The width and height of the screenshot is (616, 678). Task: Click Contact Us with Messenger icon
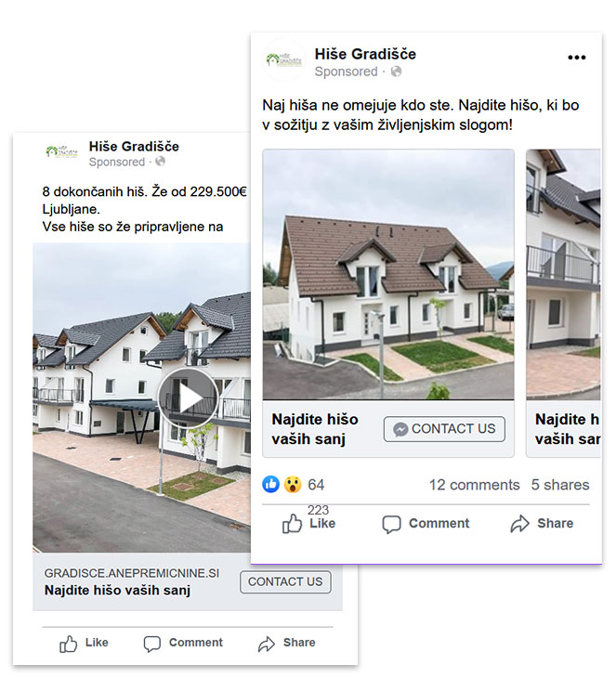tap(444, 429)
